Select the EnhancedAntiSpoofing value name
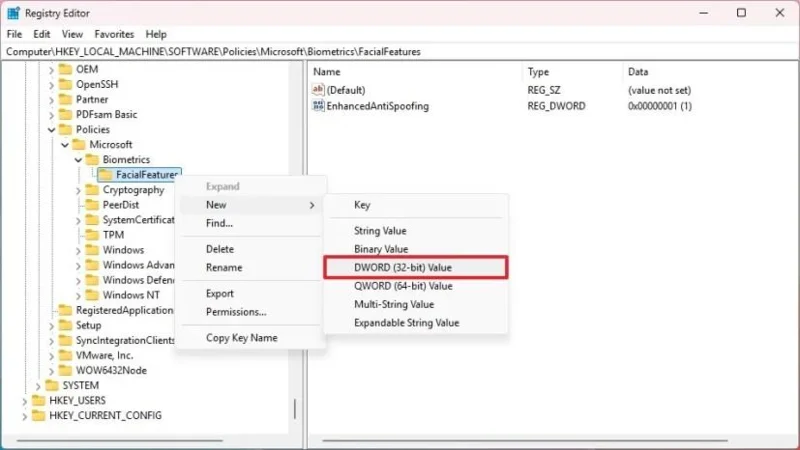This screenshot has height=450, width=800. pyautogui.click(x=378, y=106)
